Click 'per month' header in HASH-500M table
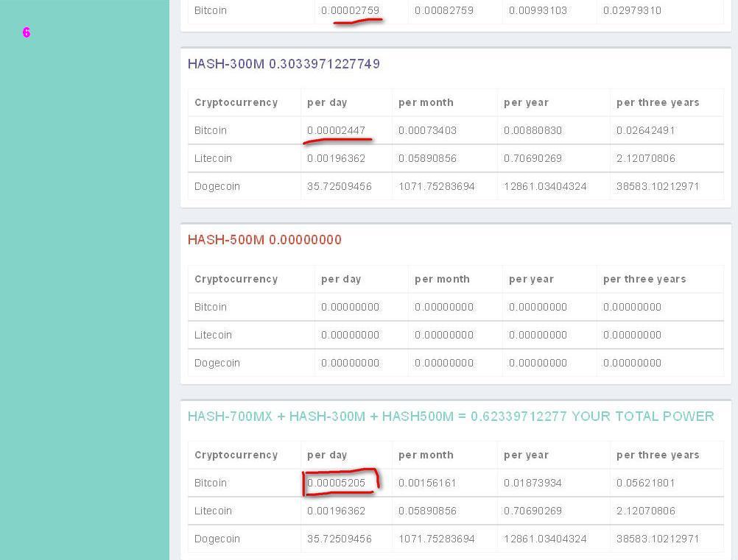Screen dimensions: 738x560 [442, 280]
